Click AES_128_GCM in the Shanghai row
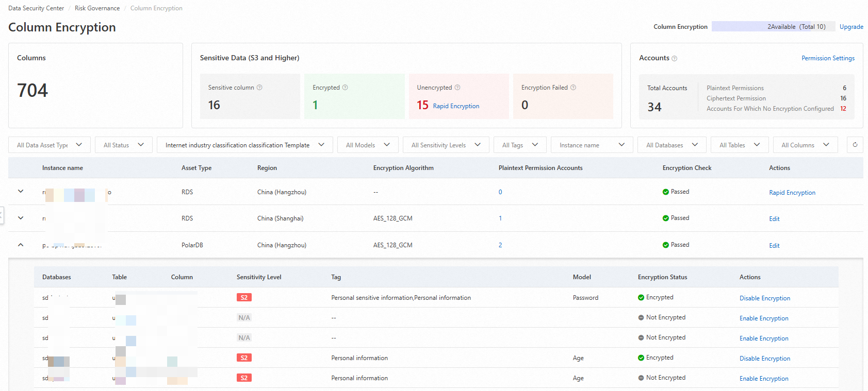Viewport: 868px width, 391px height. (393, 218)
